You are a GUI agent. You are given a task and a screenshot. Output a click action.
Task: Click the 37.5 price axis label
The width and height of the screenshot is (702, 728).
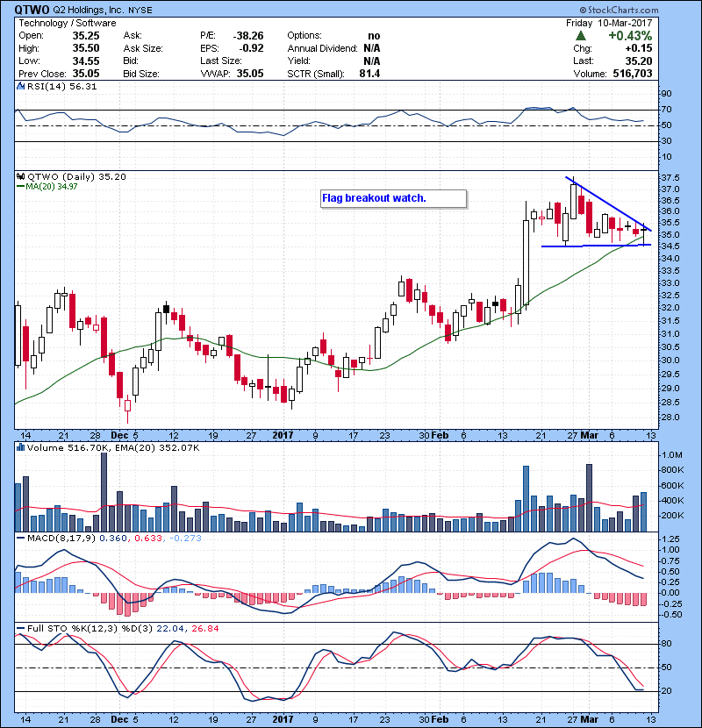670,178
